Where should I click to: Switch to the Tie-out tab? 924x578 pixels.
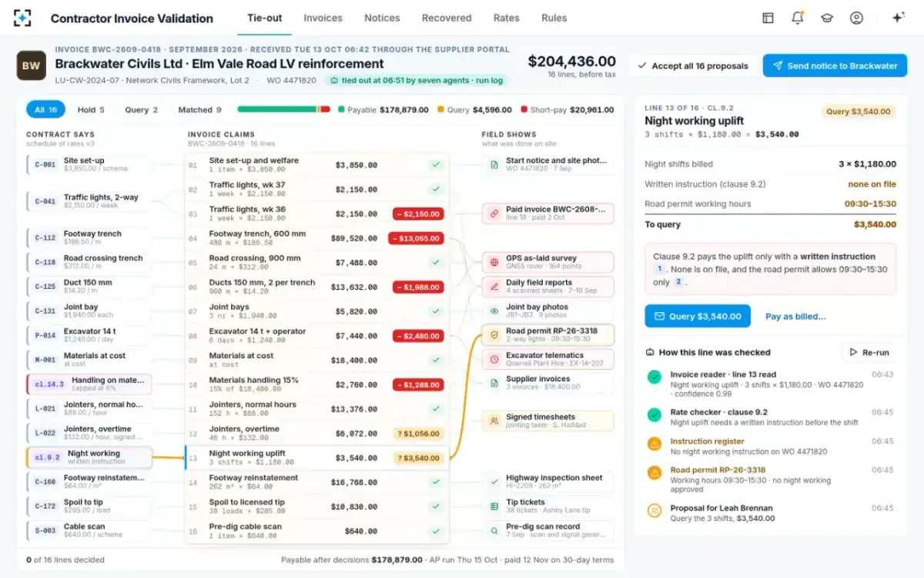tap(264, 18)
